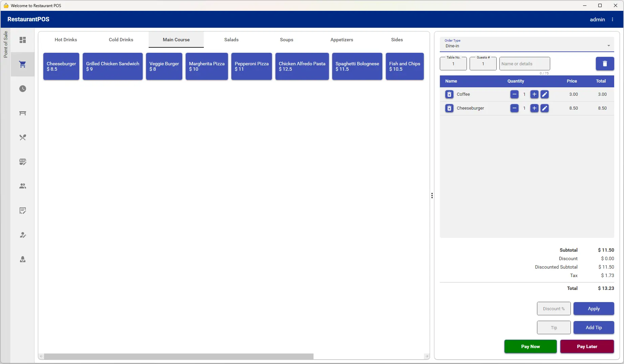Switch to the Salads tab
Screen dimensions: 624x364
231,40
